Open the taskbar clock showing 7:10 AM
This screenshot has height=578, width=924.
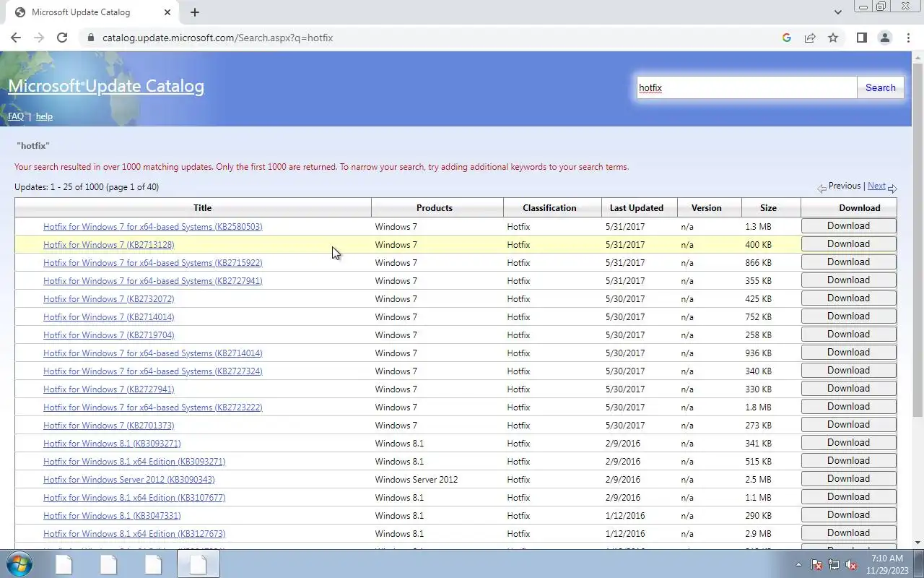[887, 564]
